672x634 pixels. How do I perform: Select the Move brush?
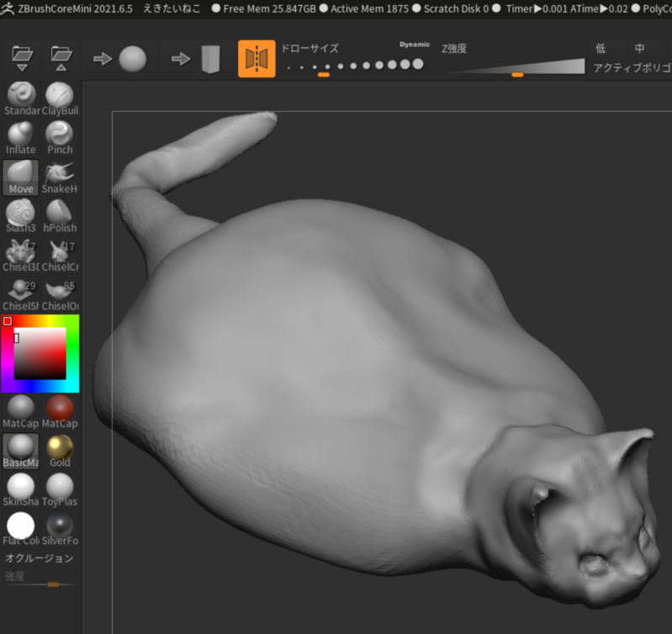pyautogui.click(x=20, y=177)
